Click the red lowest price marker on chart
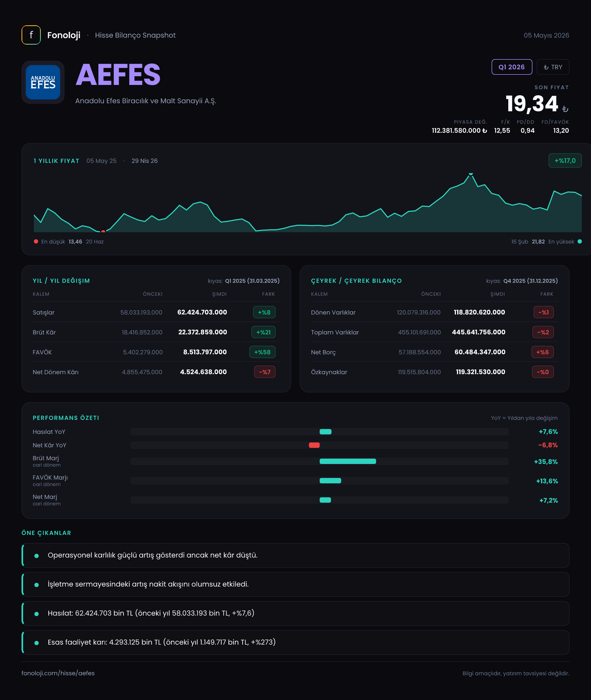Image resolution: width=591 pixels, height=700 pixels. tap(103, 231)
